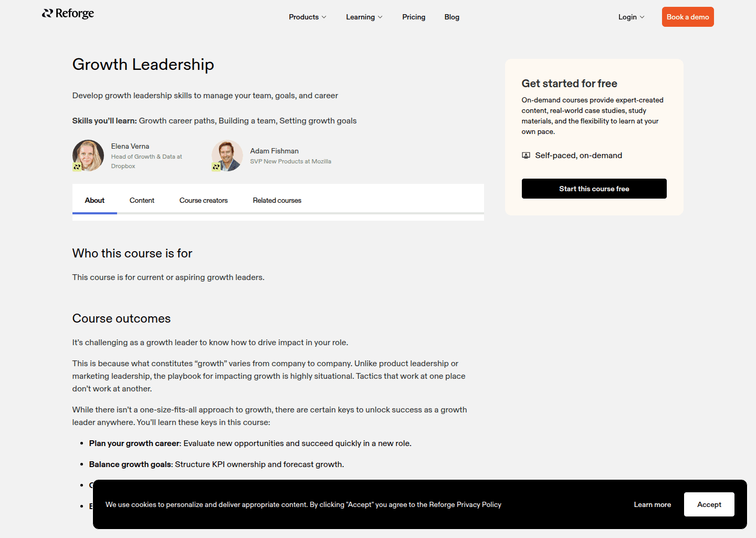Open the Blog menu item
The height and width of the screenshot is (538, 756).
click(451, 17)
